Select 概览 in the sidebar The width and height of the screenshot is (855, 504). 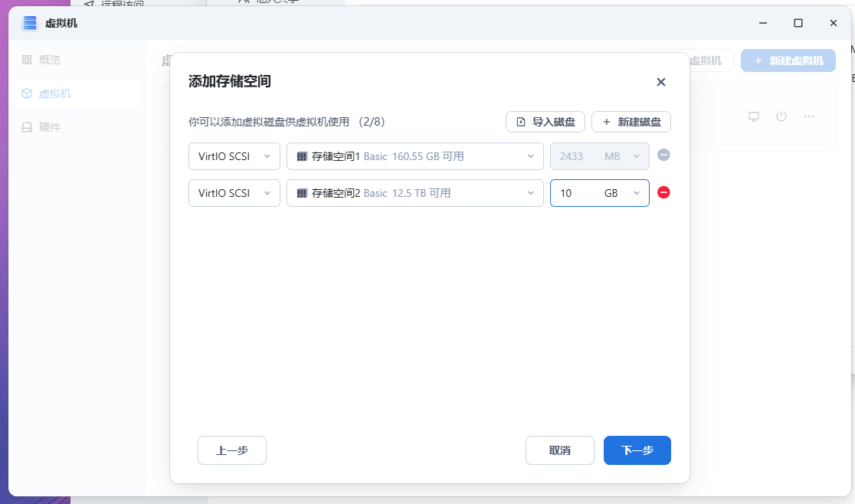coord(49,60)
